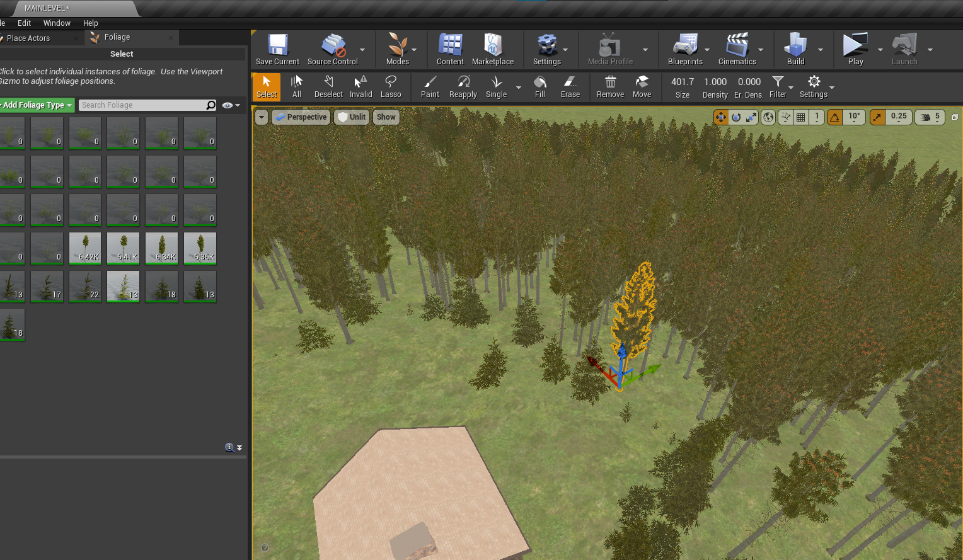
Task: Open the Window menu
Action: click(x=57, y=23)
